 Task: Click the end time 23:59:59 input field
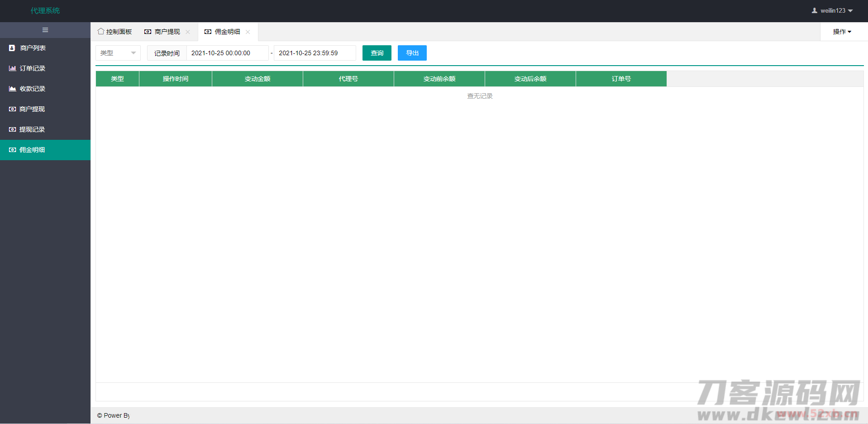pos(315,53)
